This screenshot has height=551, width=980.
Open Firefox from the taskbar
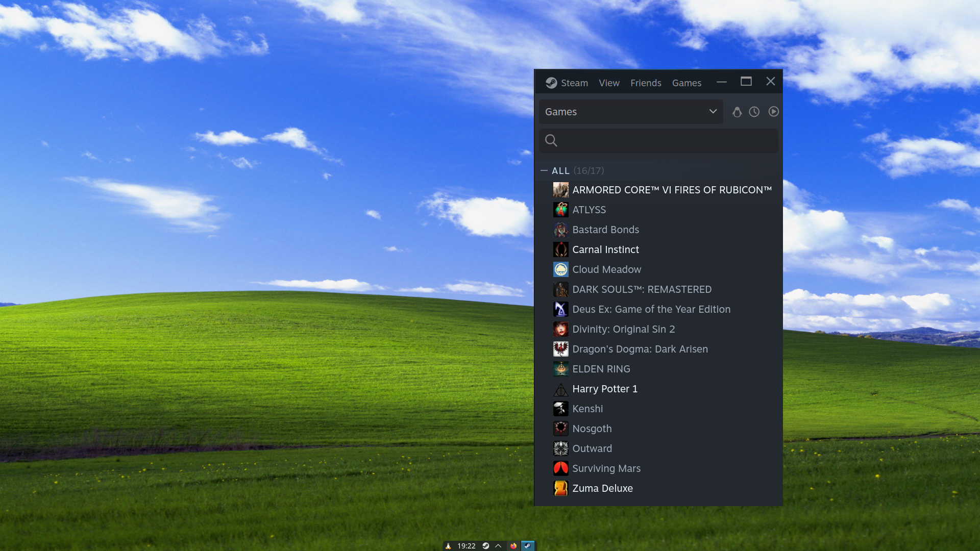pyautogui.click(x=513, y=546)
